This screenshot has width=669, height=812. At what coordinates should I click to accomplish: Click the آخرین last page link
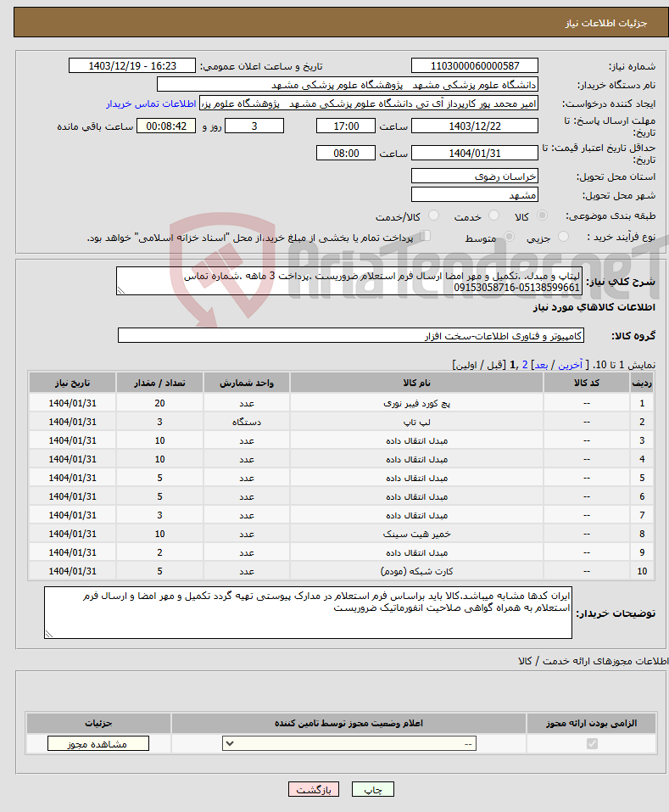(x=570, y=365)
